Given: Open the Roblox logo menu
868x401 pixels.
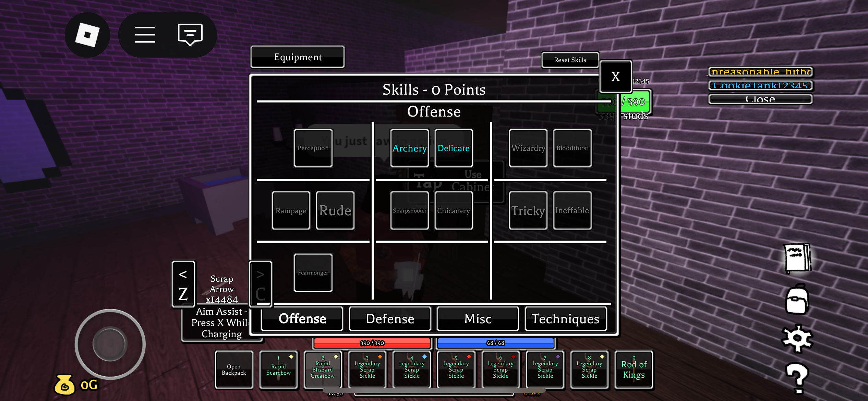Looking at the screenshot, I should click(x=87, y=35).
